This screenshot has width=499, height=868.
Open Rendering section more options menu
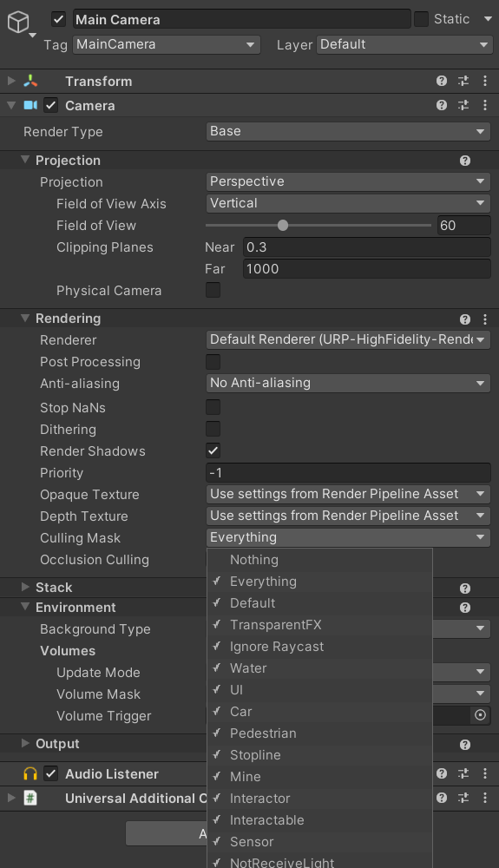tap(485, 319)
